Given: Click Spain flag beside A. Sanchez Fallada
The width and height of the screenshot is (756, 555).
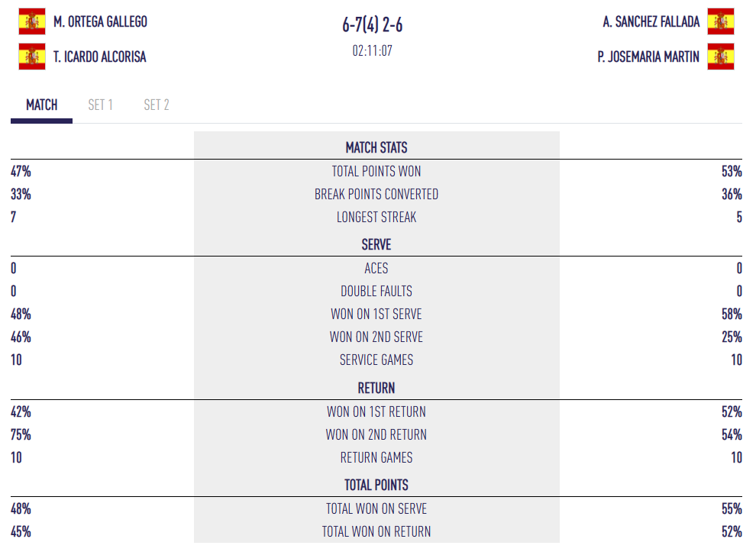Looking at the screenshot, I should pos(721,21).
